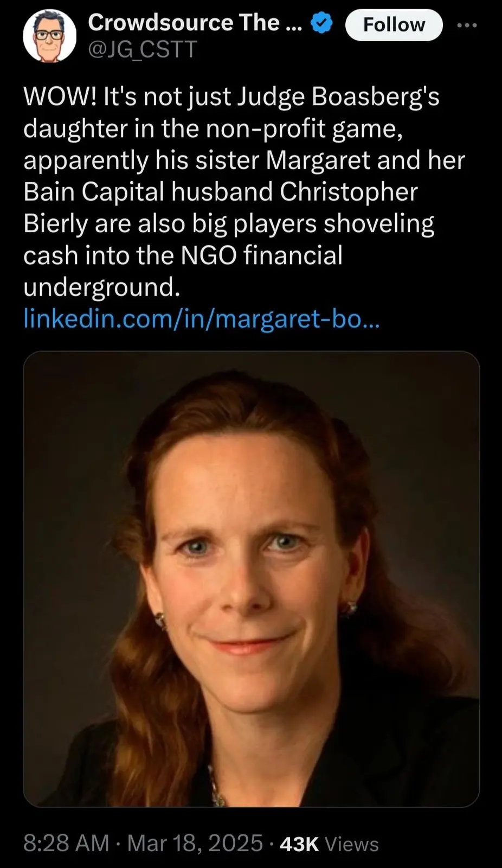The image size is (502, 868).
Task: Enlarge the attached portrait photo
Action: pyautogui.click(x=251, y=579)
